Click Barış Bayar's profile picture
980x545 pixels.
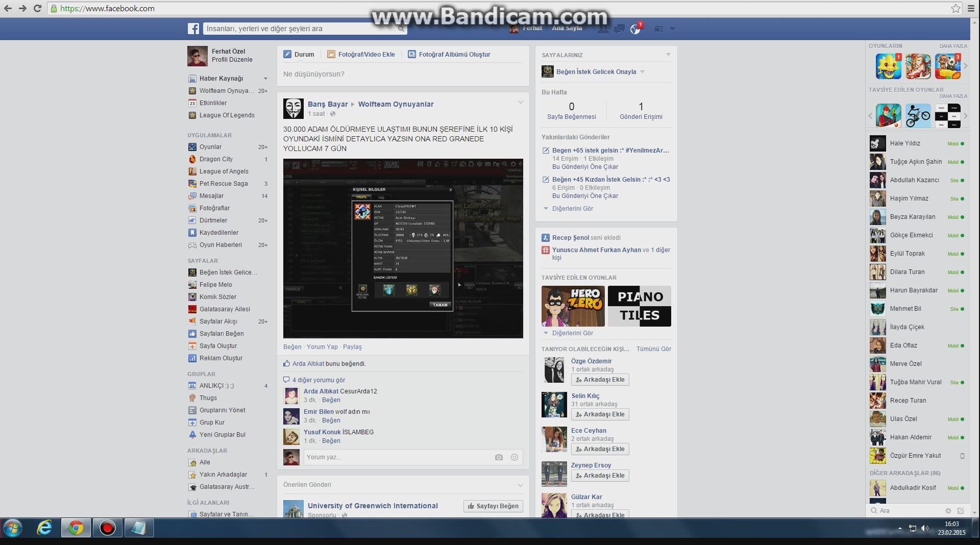(293, 109)
